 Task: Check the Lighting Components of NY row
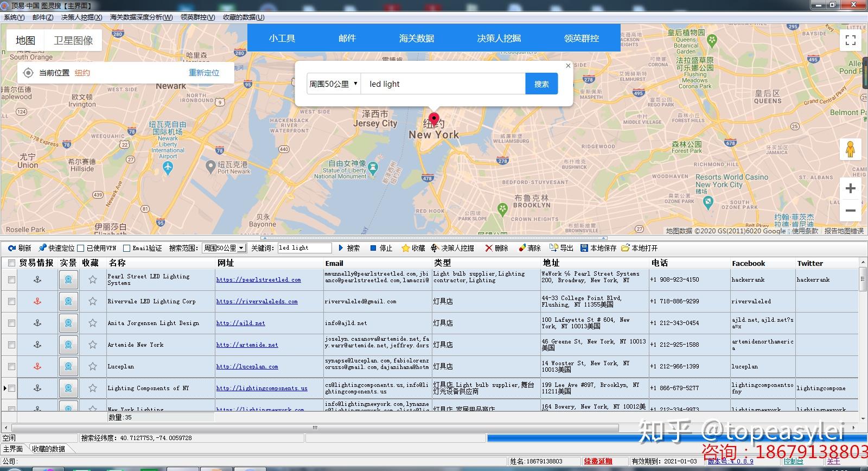pos(11,388)
